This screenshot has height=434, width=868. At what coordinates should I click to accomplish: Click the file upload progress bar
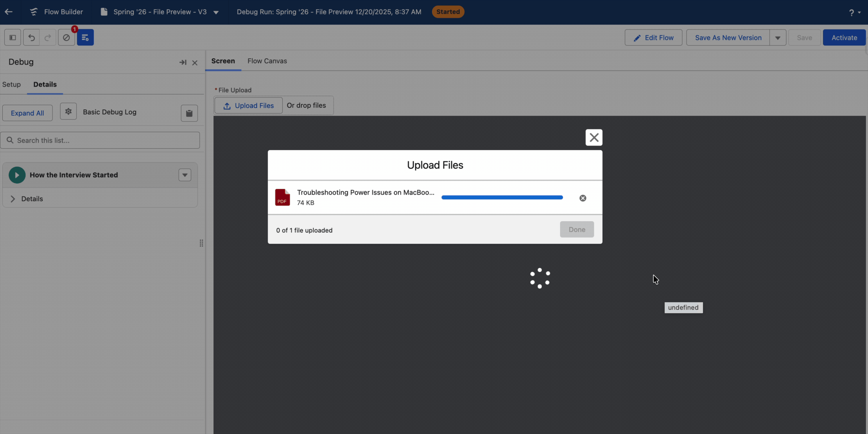502,198
